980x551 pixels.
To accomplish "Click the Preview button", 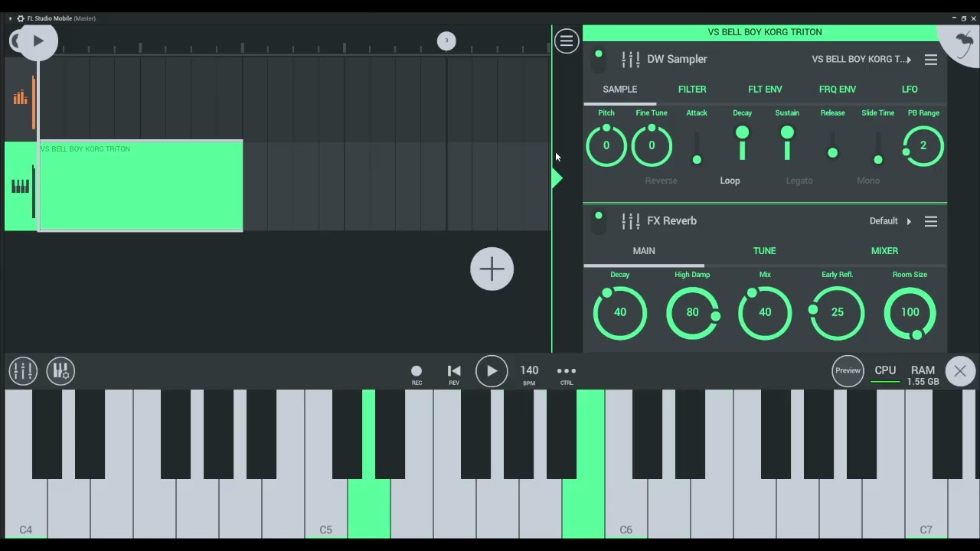I will click(848, 371).
